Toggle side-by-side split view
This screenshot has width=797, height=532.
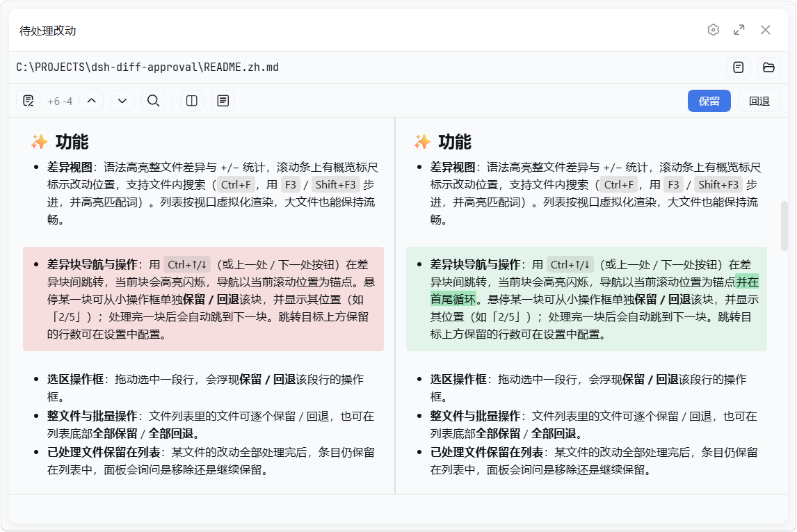point(192,101)
